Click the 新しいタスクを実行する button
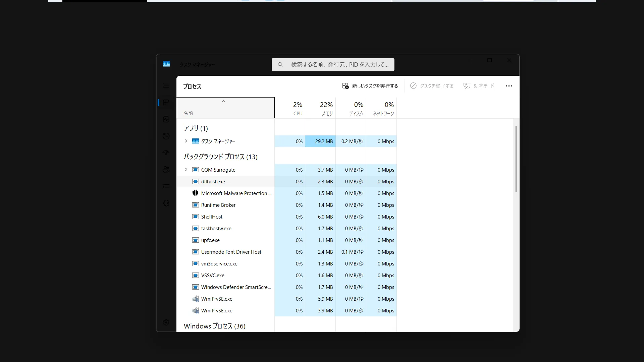 370,86
